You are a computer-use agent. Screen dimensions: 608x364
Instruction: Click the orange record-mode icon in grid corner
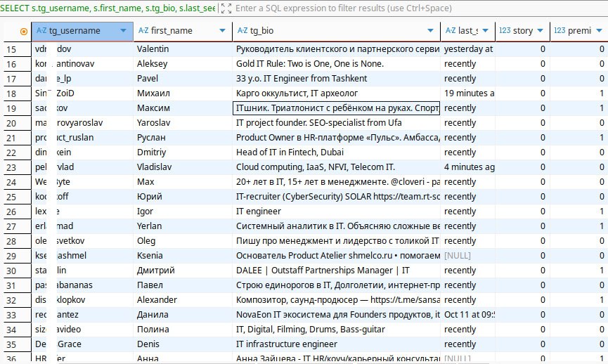coord(24,31)
